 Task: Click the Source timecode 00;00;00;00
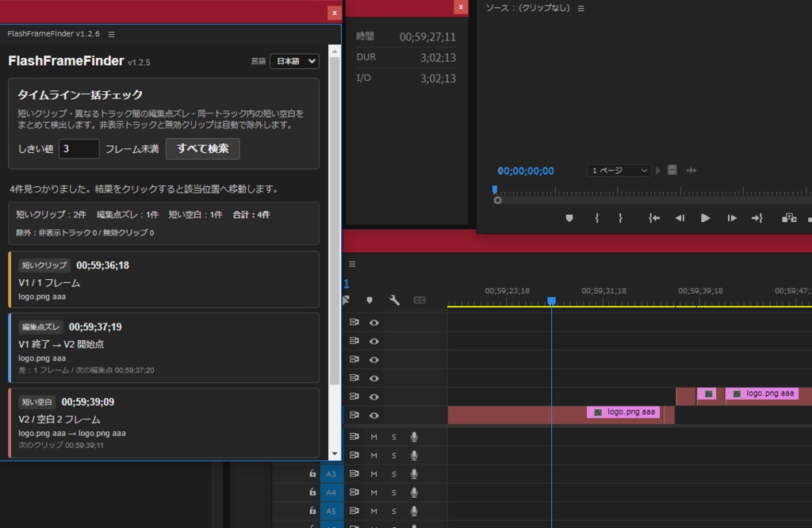click(526, 170)
